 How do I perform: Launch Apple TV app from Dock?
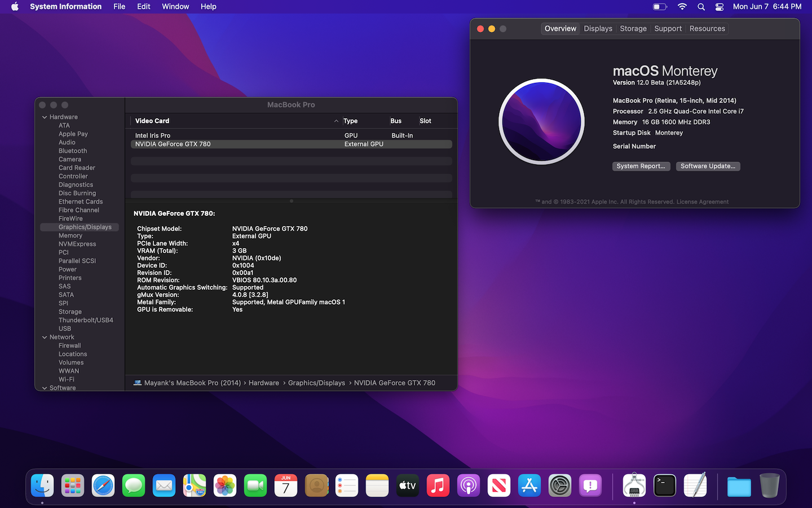click(x=408, y=485)
